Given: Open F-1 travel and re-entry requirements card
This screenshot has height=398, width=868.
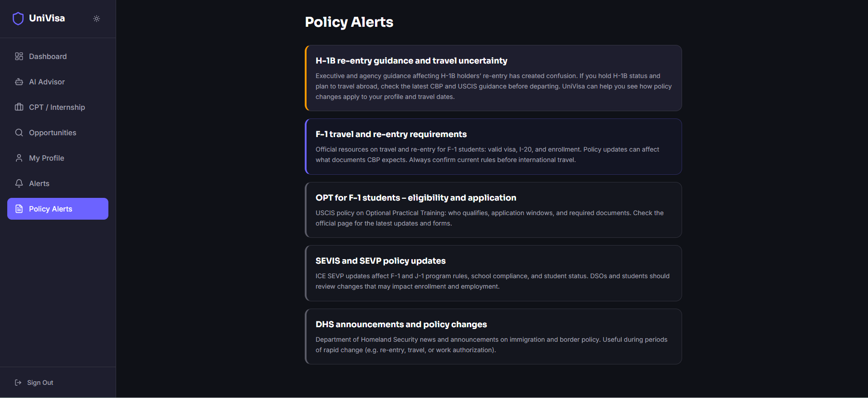Looking at the screenshot, I should [493, 147].
